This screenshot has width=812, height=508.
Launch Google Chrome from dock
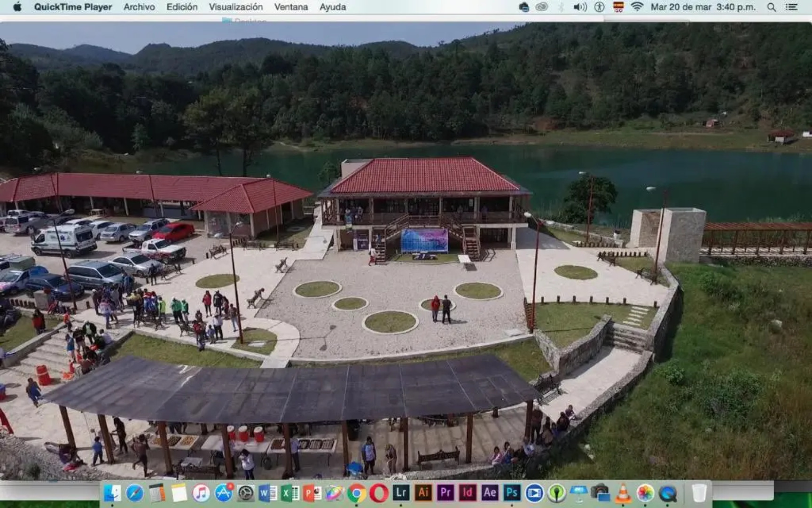click(357, 493)
